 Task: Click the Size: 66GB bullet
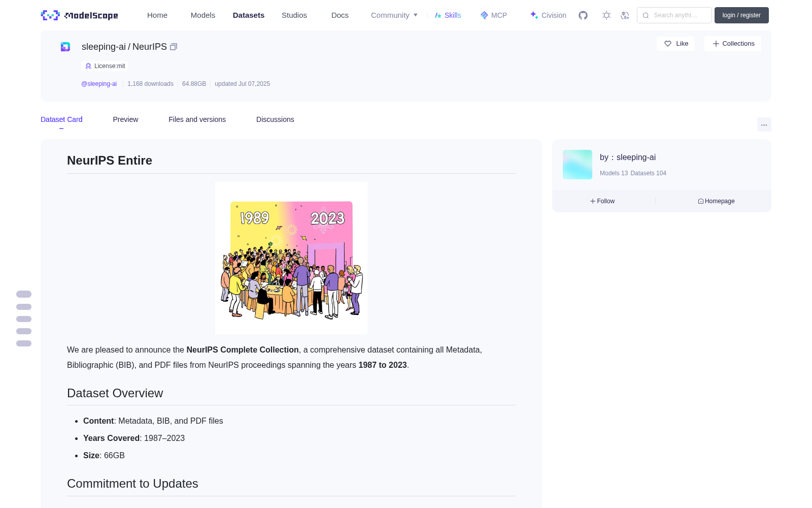point(104,455)
